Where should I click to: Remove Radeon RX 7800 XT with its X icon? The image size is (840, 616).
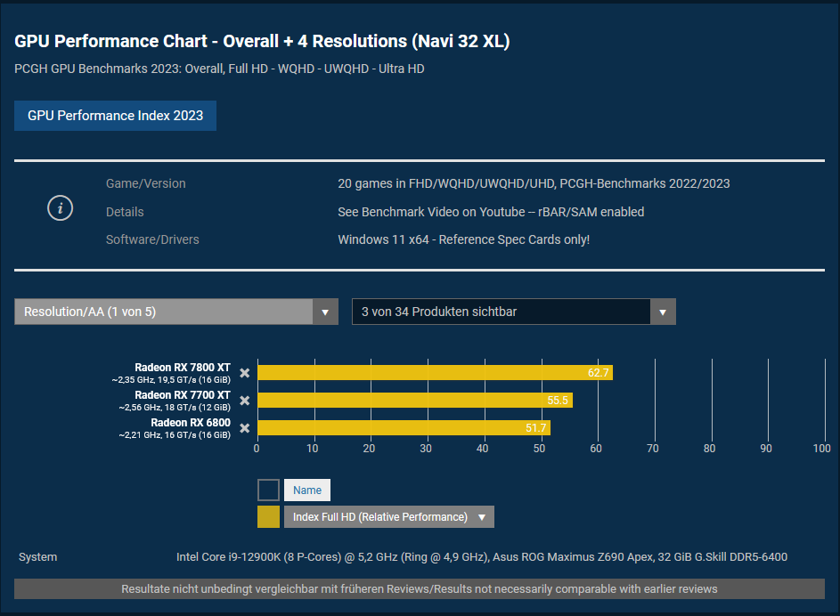click(x=244, y=373)
